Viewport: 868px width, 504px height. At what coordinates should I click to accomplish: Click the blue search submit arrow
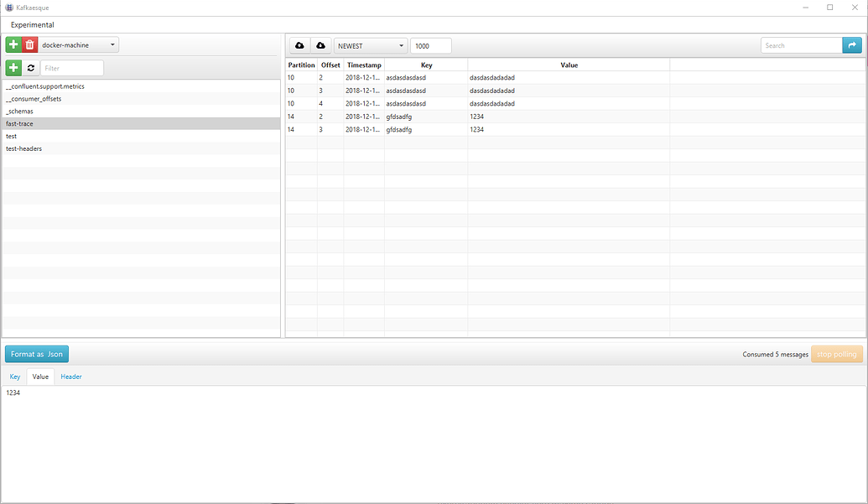click(x=853, y=45)
